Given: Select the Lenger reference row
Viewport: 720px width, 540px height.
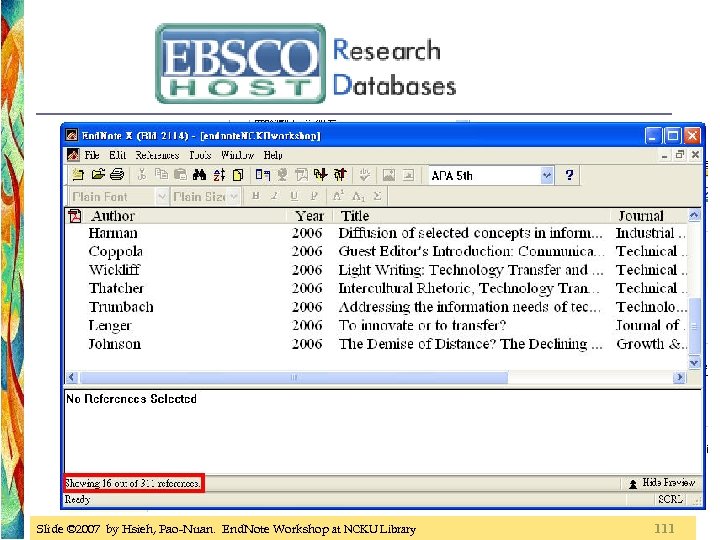Looking at the screenshot, I should tap(377, 326).
